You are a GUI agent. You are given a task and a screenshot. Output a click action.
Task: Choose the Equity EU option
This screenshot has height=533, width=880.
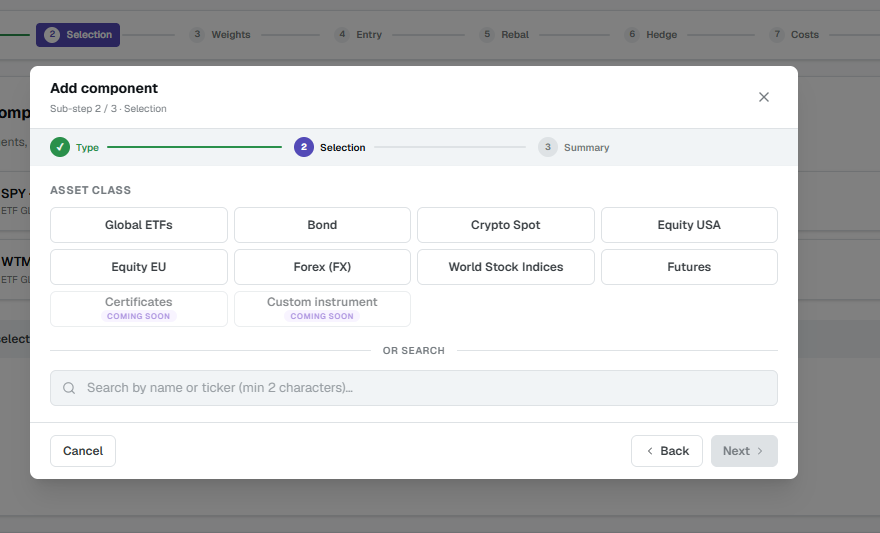pyautogui.click(x=139, y=267)
